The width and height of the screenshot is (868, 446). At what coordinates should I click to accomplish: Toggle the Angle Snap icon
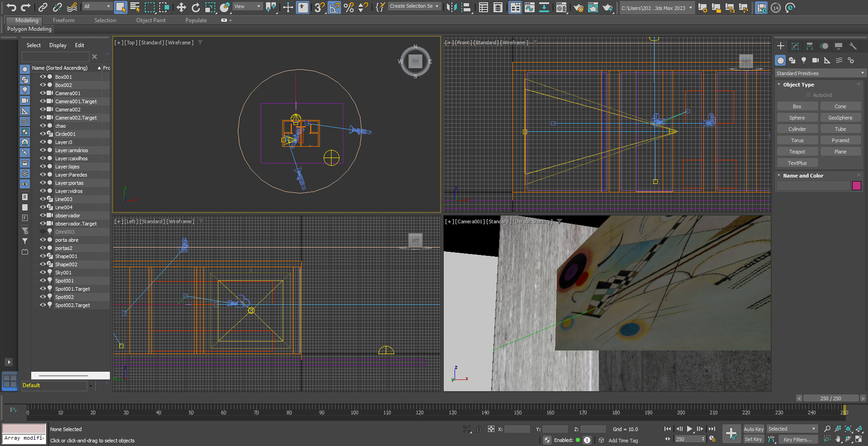pos(334,7)
